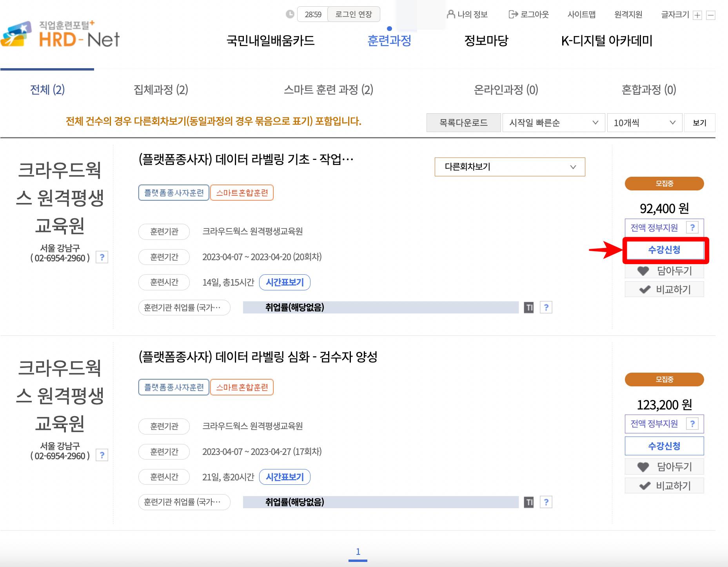Switch to the 온라인과정 tab

point(507,90)
